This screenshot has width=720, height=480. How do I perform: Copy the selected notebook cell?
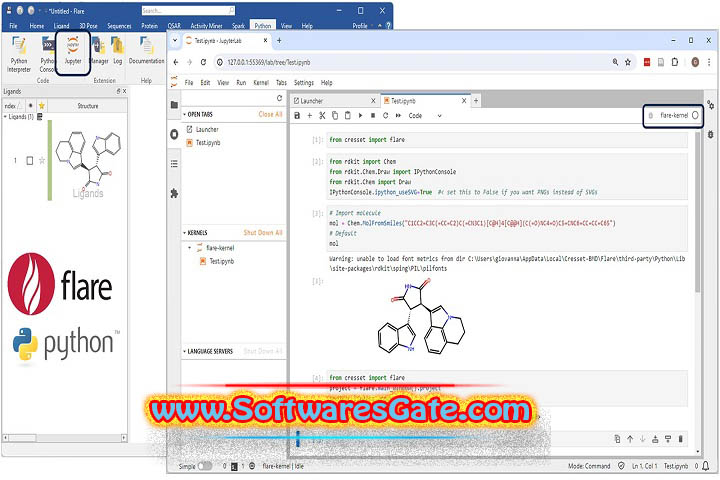(335, 116)
